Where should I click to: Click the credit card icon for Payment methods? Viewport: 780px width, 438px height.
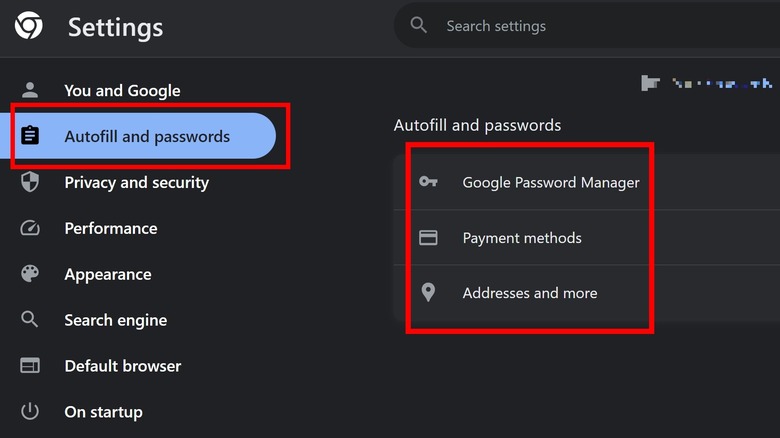[x=428, y=238]
